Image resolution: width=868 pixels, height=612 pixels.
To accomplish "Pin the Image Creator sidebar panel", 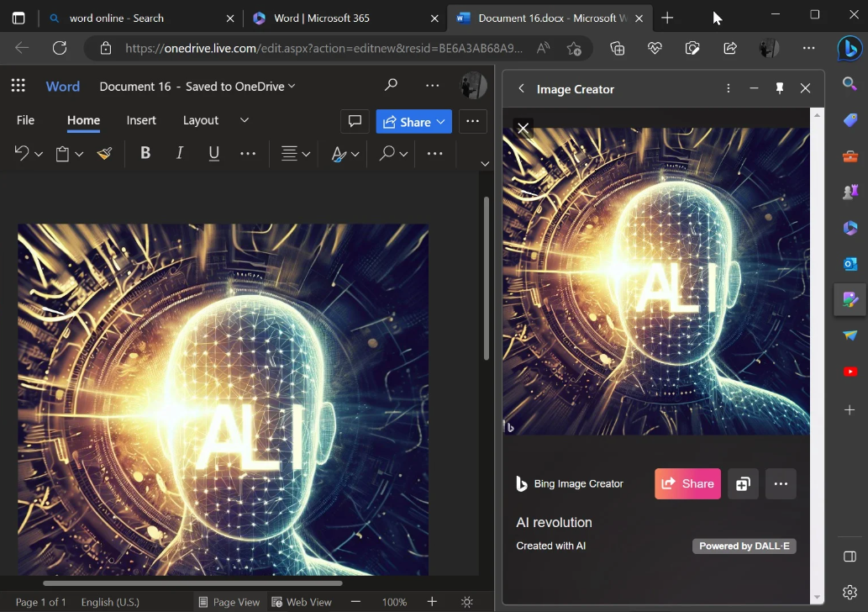I will [x=780, y=88].
